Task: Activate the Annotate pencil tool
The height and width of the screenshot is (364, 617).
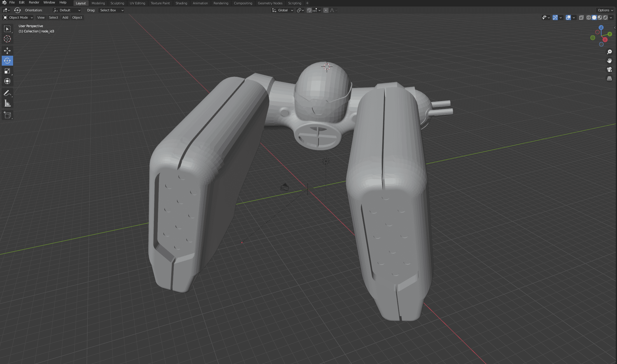Action: click(7, 93)
